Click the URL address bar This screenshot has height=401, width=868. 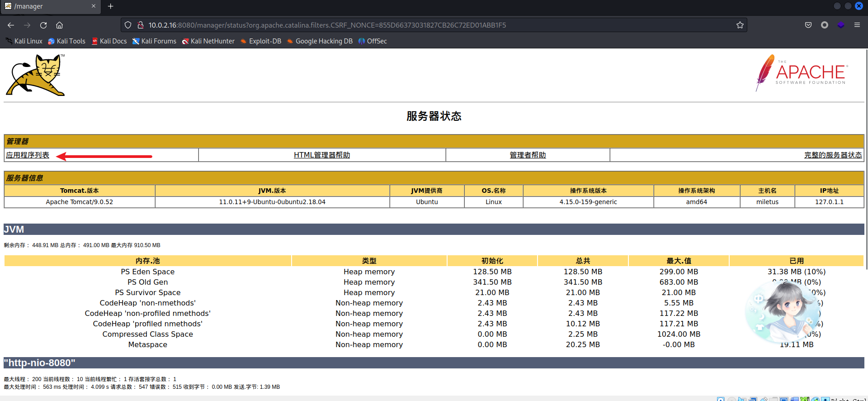407,25
